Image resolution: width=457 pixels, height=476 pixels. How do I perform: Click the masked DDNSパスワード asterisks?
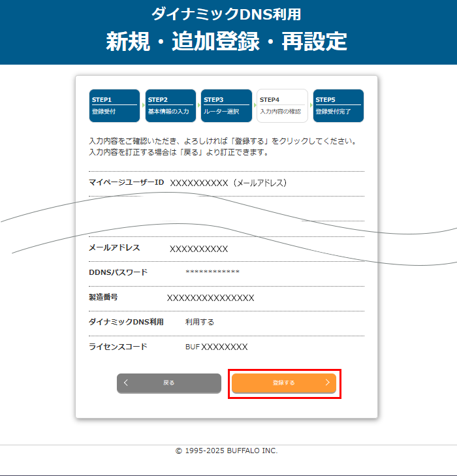pyautogui.click(x=212, y=272)
